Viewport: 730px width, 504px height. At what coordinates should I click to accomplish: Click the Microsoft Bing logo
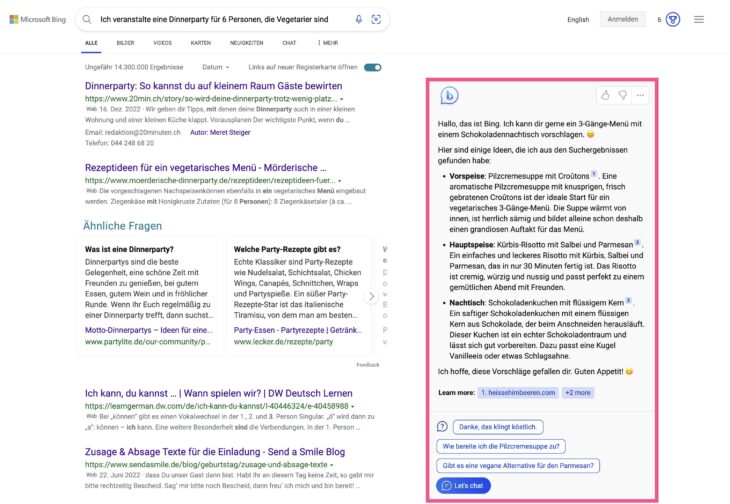pos(38,20)
